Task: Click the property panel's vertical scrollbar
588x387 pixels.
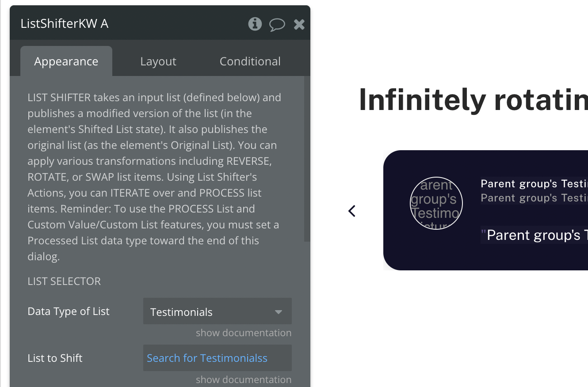Action: [307, 159]
